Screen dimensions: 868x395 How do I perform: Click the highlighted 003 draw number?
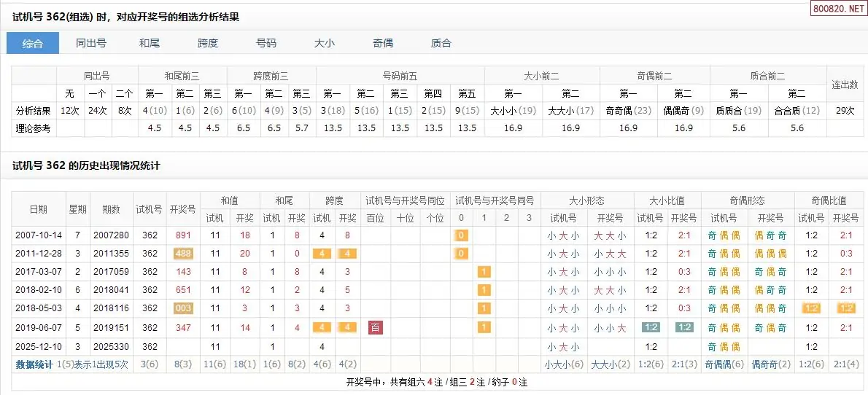click(183, 309)
